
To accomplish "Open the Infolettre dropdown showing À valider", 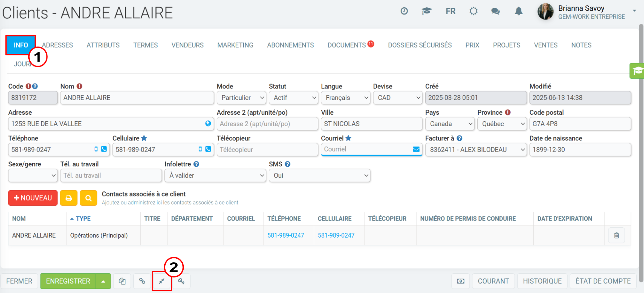I will coord(215,175).
